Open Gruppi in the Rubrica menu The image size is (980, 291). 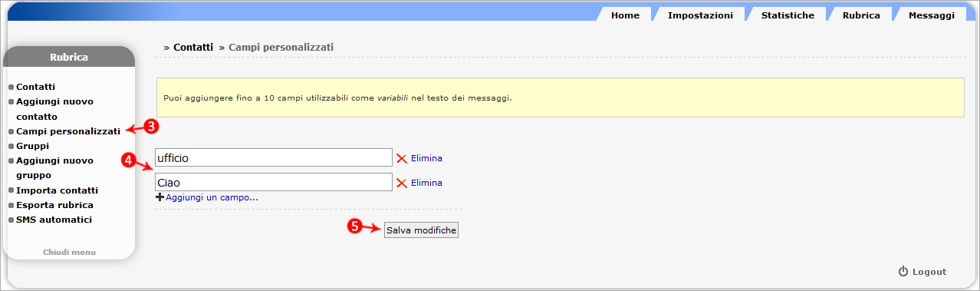point(32,146)
